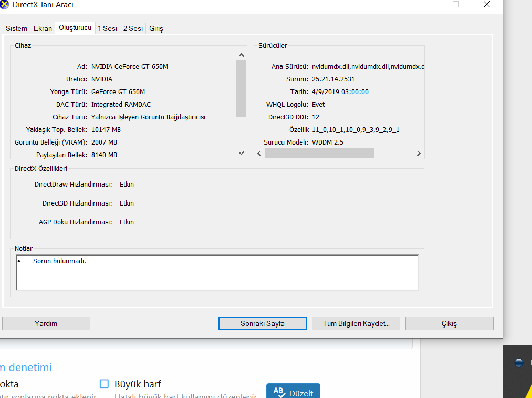Switch to the Sistem tab

coord(16,28)
